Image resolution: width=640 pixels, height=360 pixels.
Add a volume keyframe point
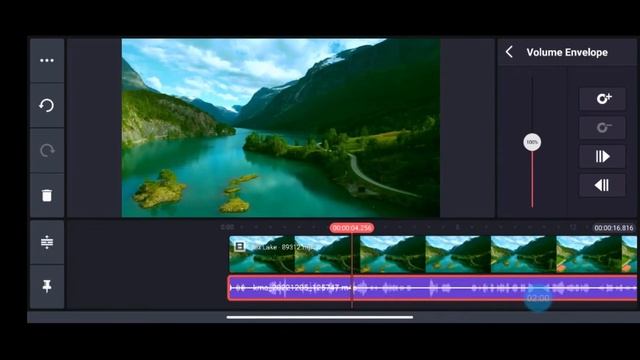point(602,99)
